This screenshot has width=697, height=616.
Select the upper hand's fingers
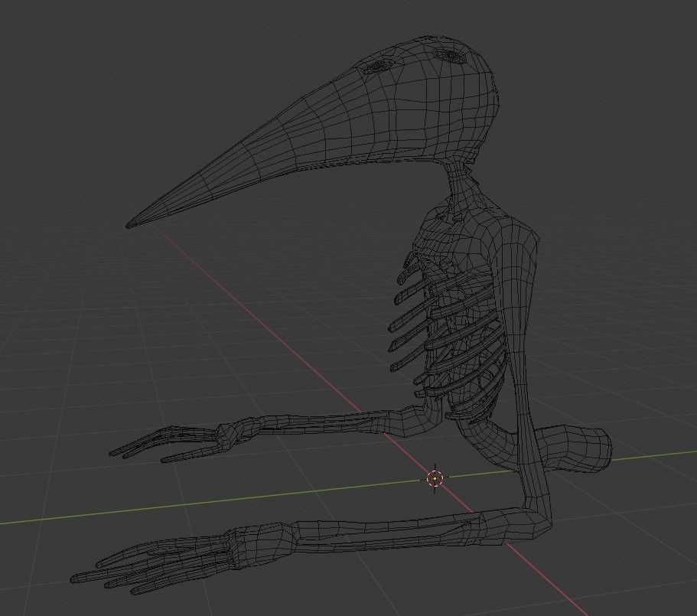pyautogui.click(x=164, y=444)
